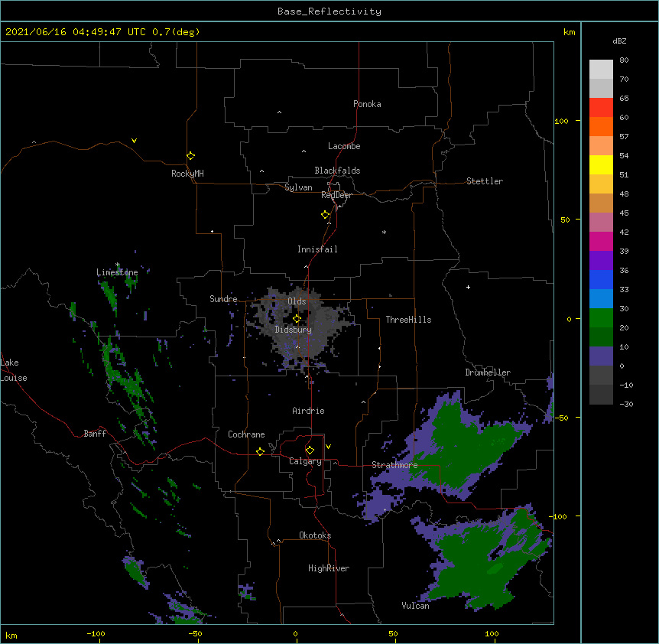Click the Sundre city label

[223, 299]
